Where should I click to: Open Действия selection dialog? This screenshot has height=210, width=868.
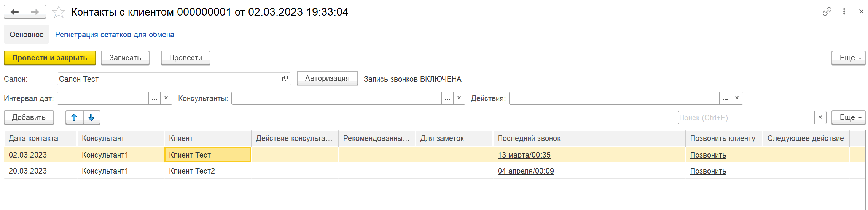point(725,98)
